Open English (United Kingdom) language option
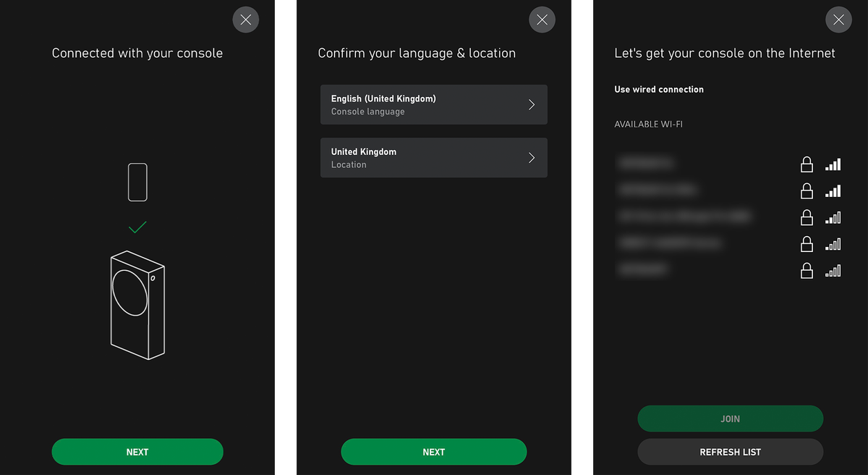 coord(434,105)
